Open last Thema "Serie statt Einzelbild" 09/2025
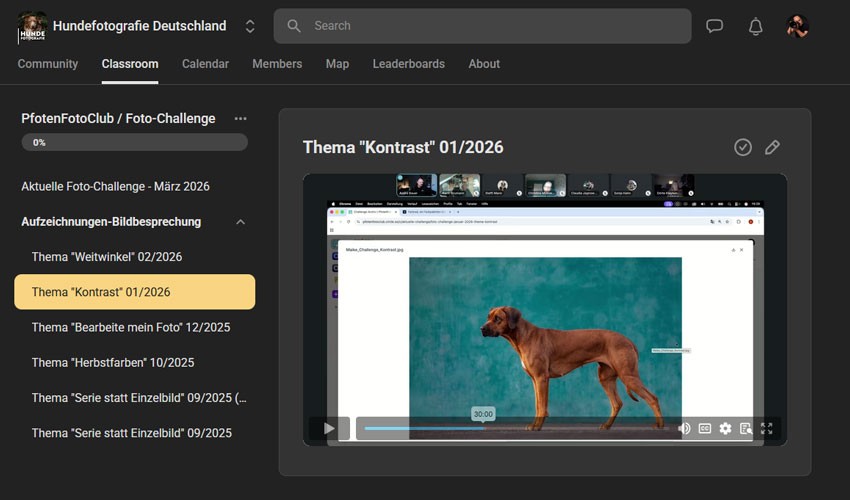Viewport: 850px width, 500px height. coord(132,433)
